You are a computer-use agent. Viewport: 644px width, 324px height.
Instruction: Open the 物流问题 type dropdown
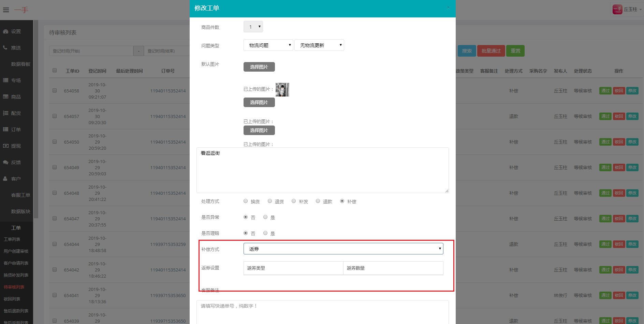[268, 45]
